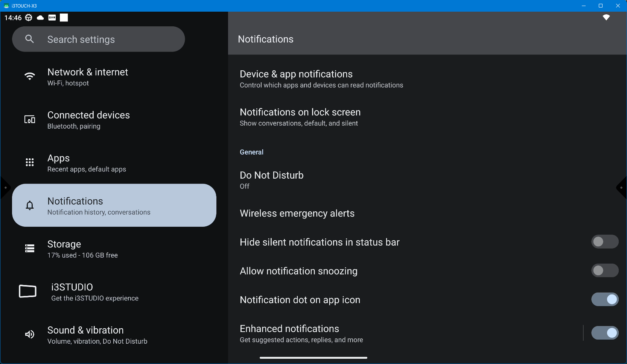Click the Apps grid icon
The image size is (627, 364).
point(30,162)
